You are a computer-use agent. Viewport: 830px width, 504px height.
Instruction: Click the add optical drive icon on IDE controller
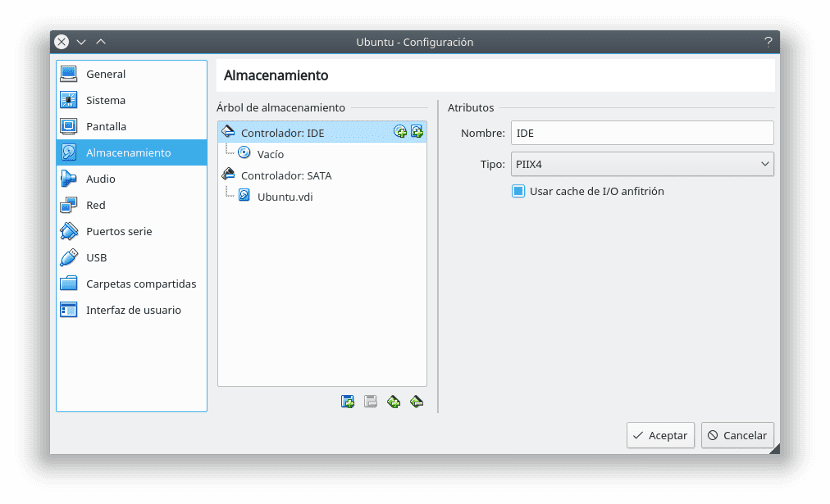[400, 132]
